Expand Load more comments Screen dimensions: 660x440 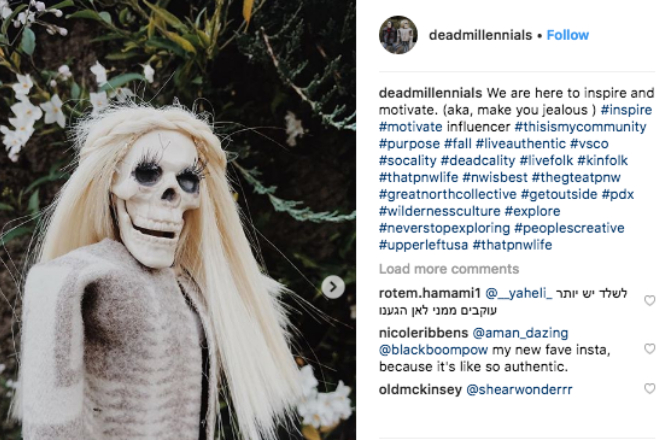click(x=449, y=269)
